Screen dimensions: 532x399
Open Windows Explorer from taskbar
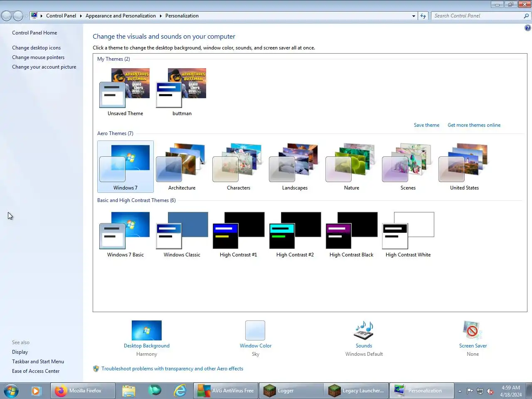pyautogui.click(x=129, y=391)
